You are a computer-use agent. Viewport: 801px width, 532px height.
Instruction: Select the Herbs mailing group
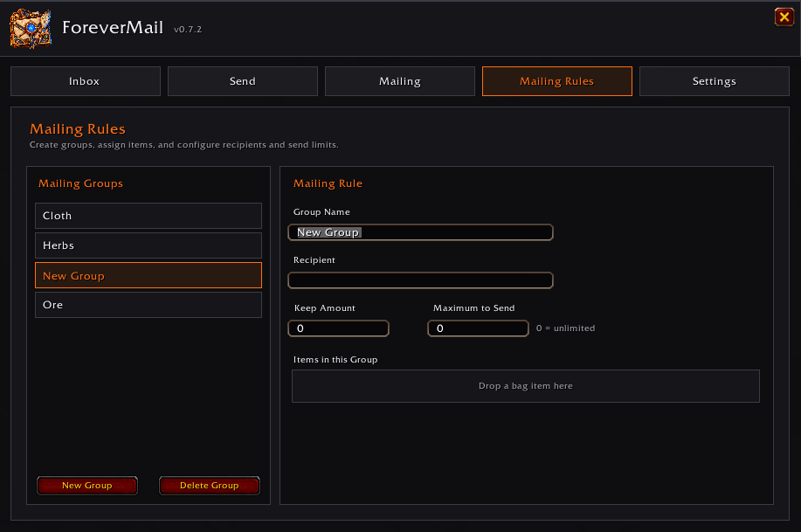point(148,245)
